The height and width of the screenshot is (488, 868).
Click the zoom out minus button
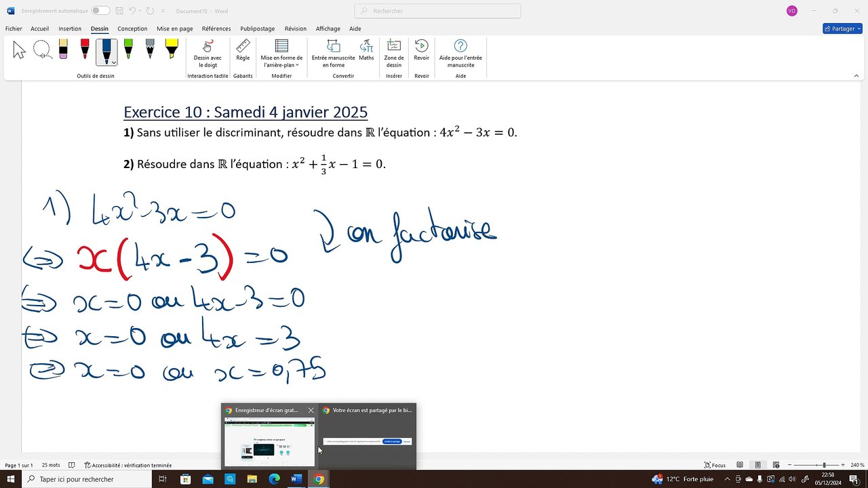pyautogui.click(x=791, y=465)
